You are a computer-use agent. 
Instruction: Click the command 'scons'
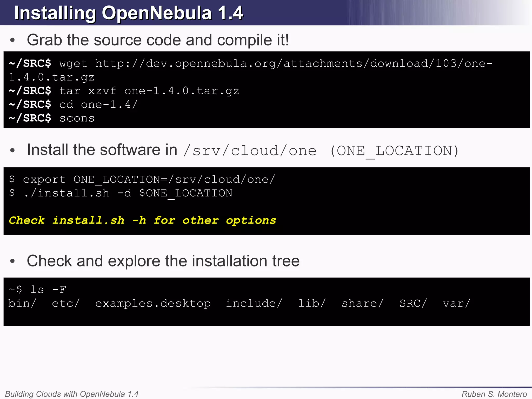click(77, 119)
